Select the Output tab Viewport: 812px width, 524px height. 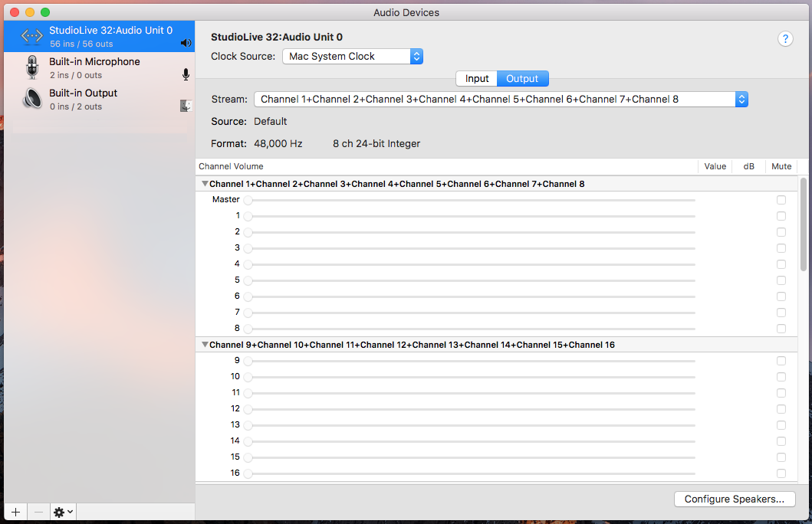coord(522,78)
